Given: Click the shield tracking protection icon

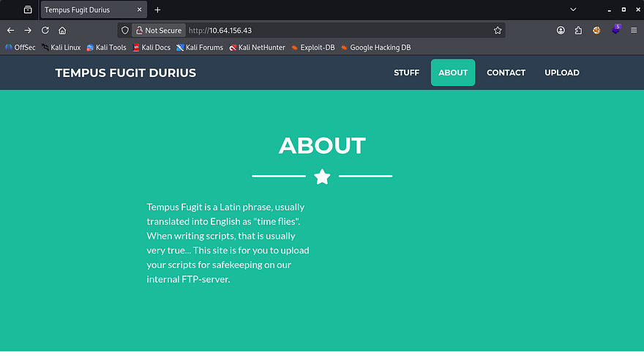Looking at the screenshot, I should [x=125, y=31].
